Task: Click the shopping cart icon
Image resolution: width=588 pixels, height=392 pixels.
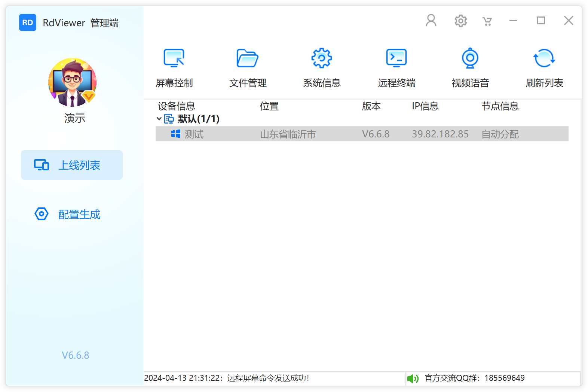Action: pyautogui.click(x=487, y=21)
